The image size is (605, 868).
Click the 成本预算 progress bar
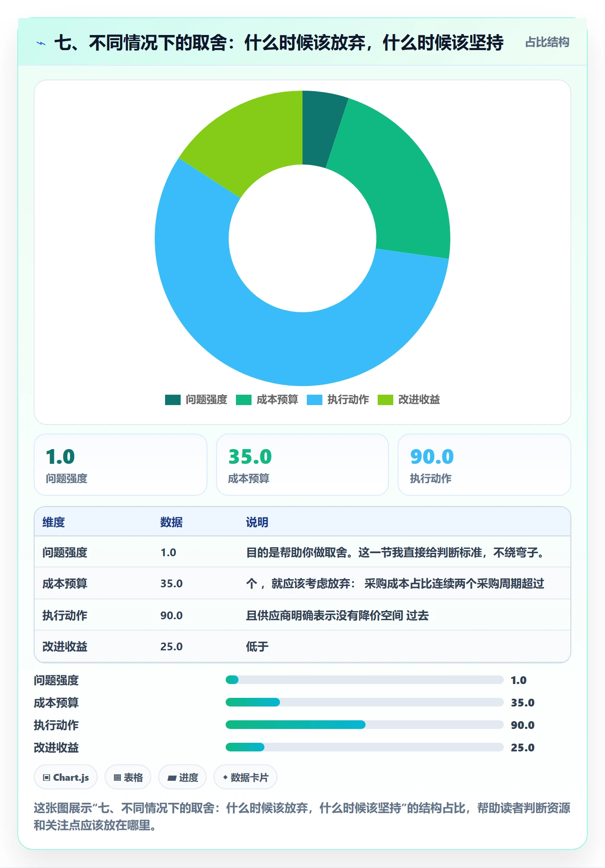coord(364,702)
